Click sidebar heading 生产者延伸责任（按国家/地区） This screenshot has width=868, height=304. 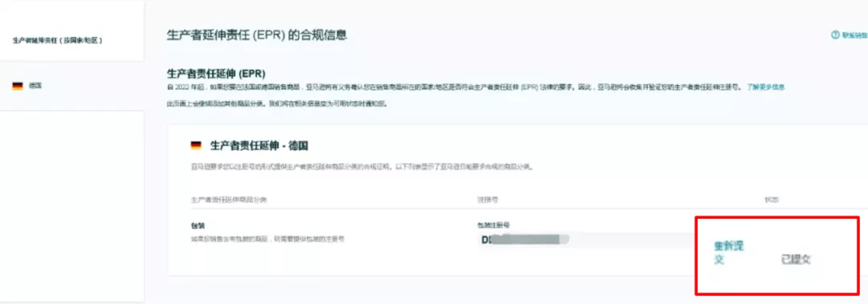(58, 41)
